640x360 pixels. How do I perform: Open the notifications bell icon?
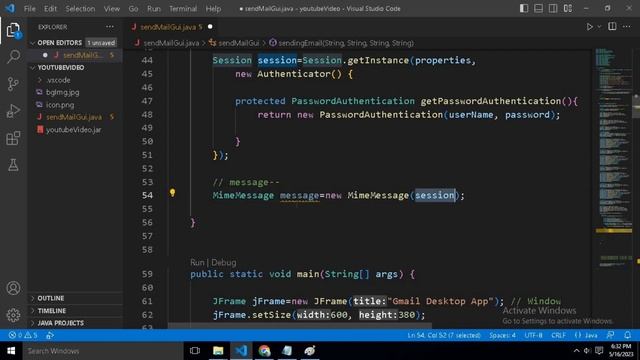627,335
